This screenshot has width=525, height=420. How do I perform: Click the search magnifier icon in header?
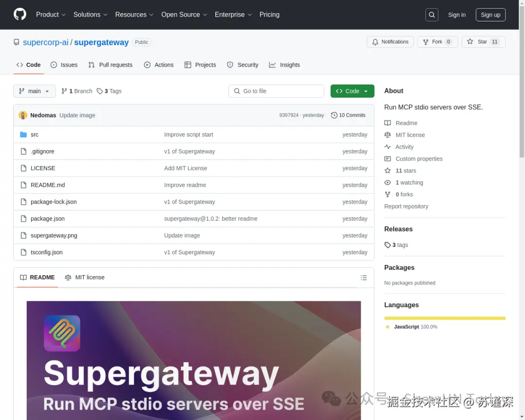click(432, 15)
